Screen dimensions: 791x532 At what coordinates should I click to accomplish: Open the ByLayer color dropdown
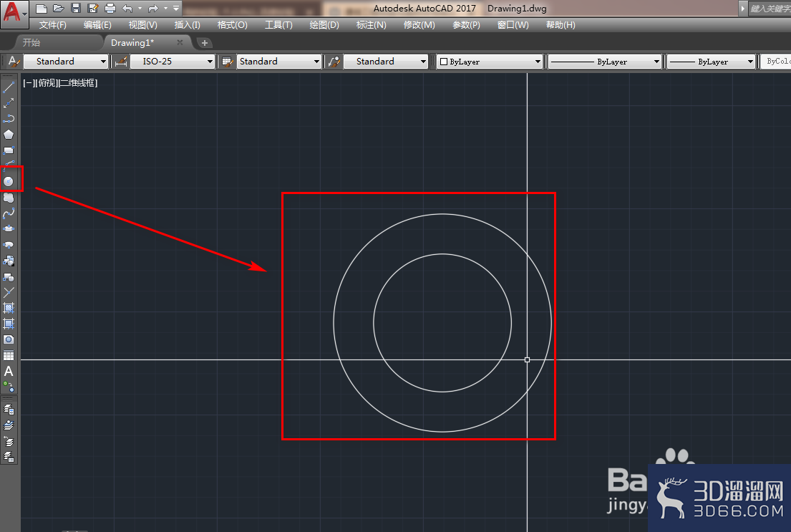490,62
